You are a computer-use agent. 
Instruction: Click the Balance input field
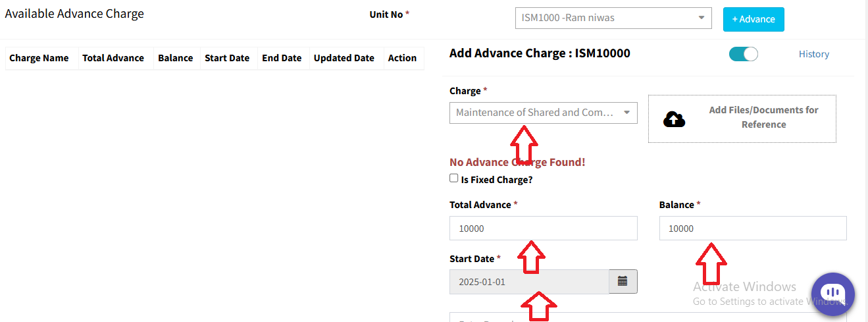[752, 228]
